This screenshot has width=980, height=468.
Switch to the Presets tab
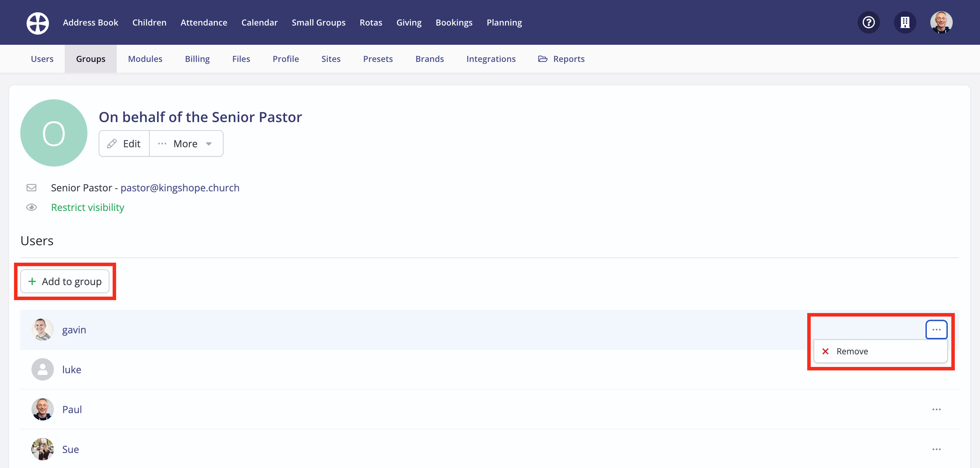(378, 59)
